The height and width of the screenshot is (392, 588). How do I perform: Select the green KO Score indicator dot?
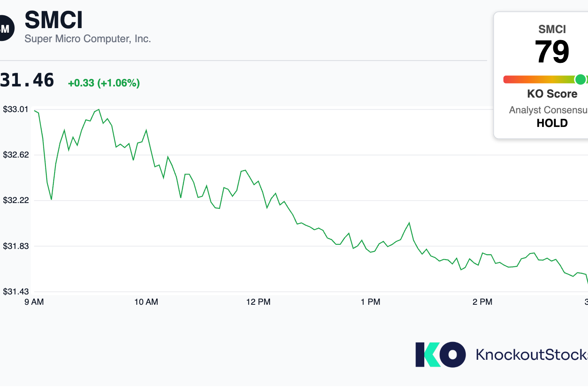click(x=581, y=79)
